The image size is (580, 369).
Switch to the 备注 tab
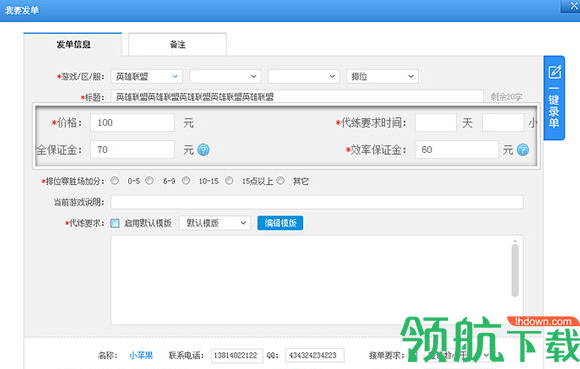[x=177, y=44]
